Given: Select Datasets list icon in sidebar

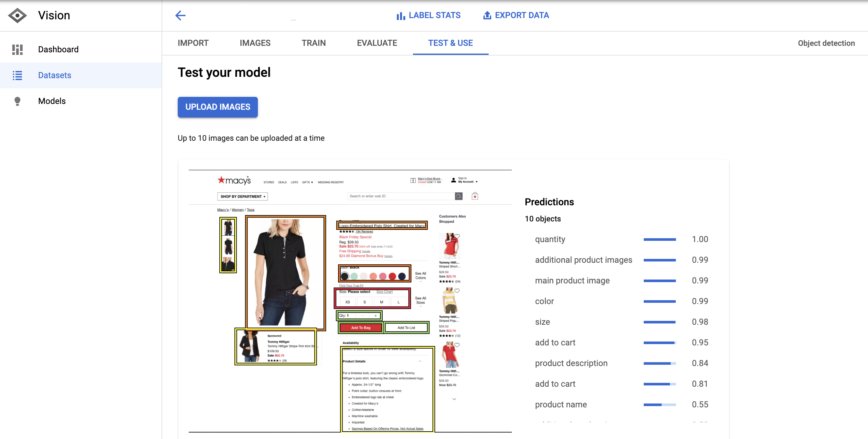Looking at the screenshot, I should (17, 76).
